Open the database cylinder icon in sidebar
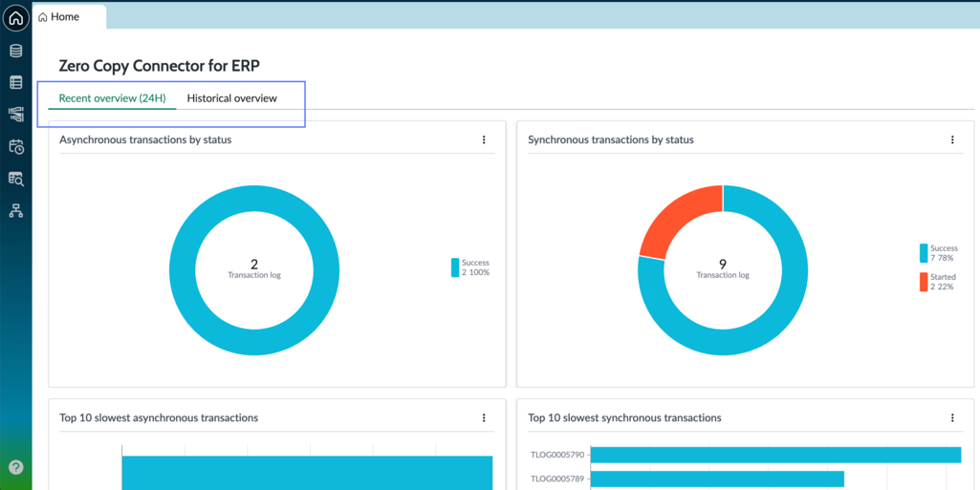The image size is (980, 490). 15,51
